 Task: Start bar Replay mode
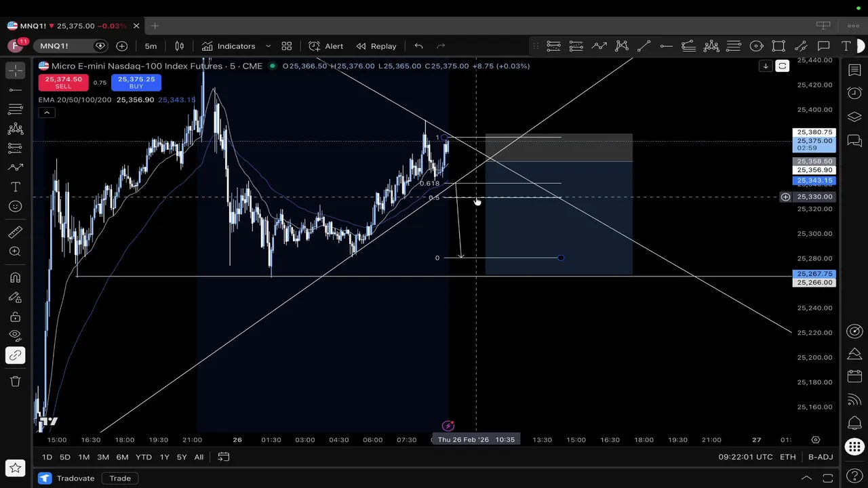[x=376, y=46]
